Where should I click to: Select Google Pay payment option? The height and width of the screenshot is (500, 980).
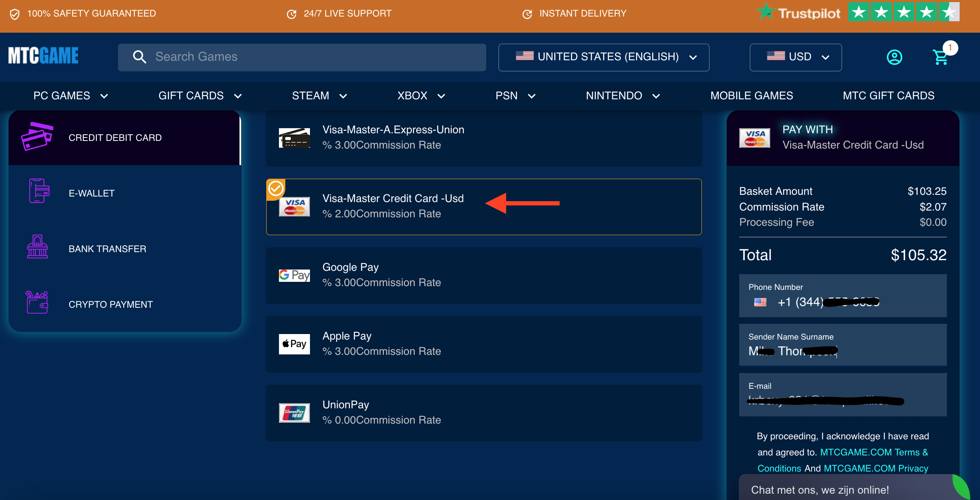[x=484, y=275]
